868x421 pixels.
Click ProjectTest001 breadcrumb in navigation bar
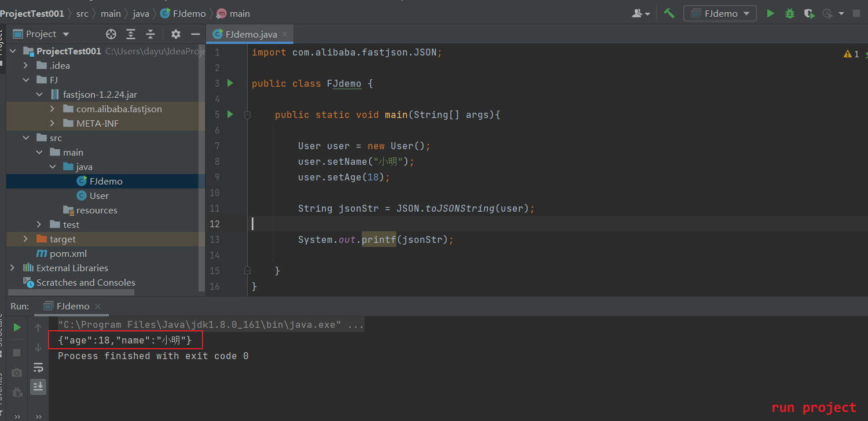(x=32, y=13)
